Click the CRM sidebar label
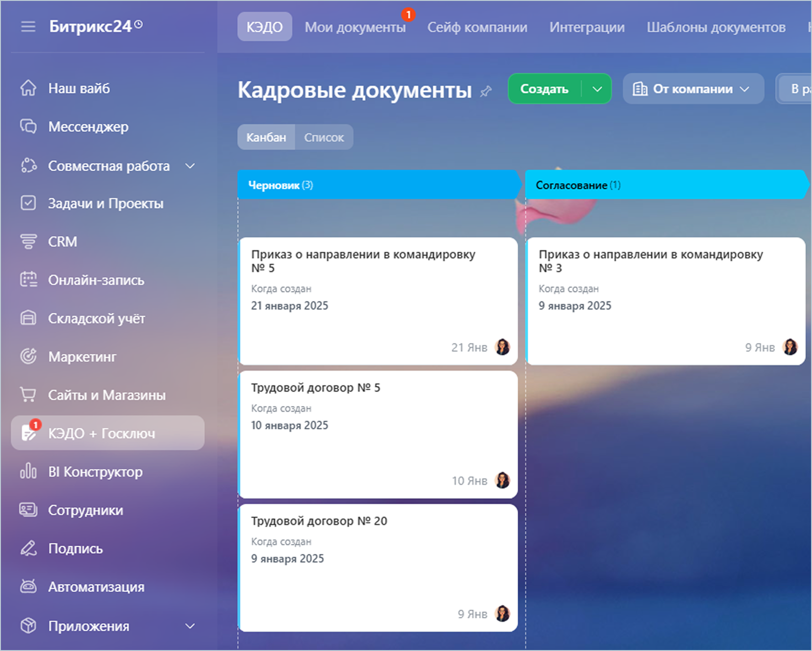 [63, 241]
